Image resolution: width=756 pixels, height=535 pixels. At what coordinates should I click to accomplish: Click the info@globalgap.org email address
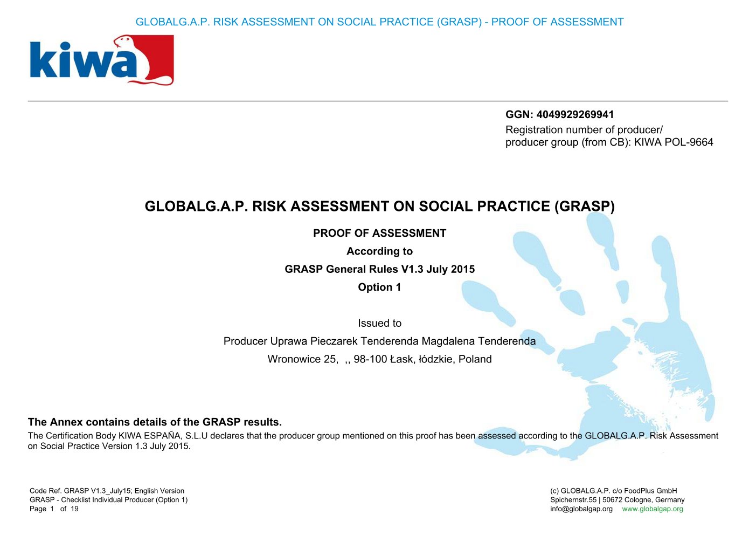(581, 509)
